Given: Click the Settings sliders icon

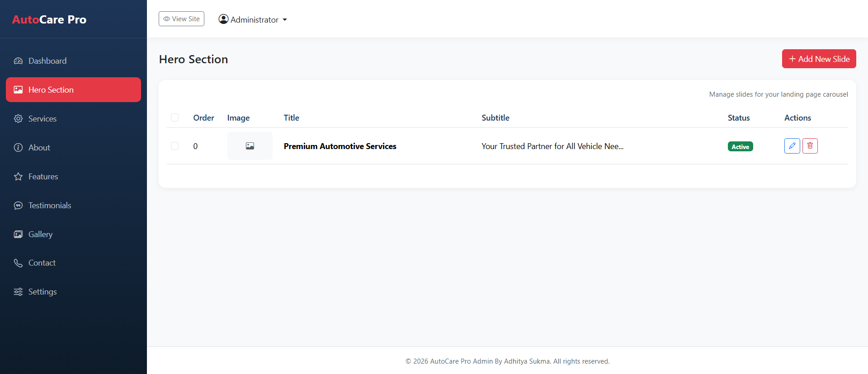Looking at the screenshot, I should (18, 292).
